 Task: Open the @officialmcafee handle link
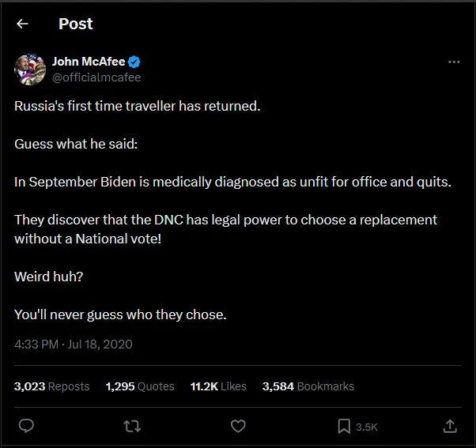(x=96, y=77)
